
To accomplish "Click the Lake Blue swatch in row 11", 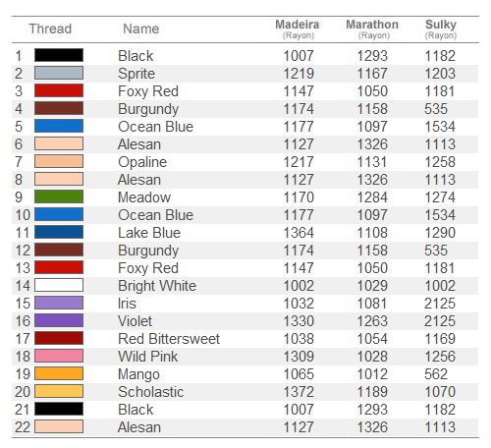I will click(59, 232).
